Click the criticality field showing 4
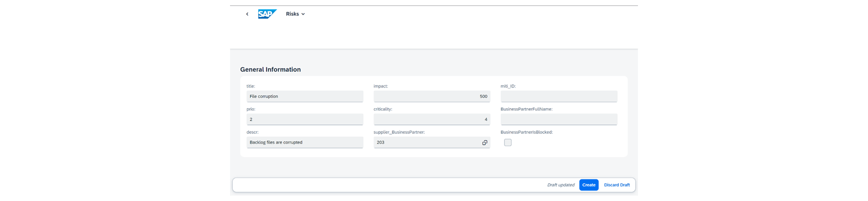This screenshot has width=868, height=201. pyautogui.click(x=432, y=120)
